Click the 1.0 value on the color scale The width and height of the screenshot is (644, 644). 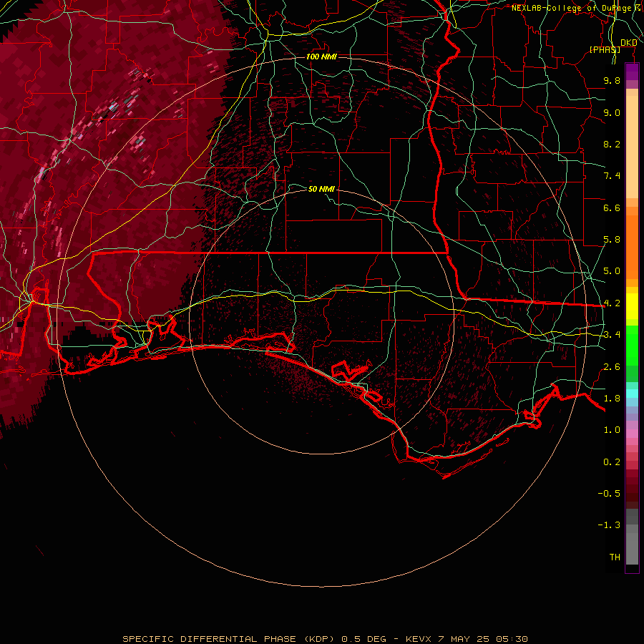(612, 430)
